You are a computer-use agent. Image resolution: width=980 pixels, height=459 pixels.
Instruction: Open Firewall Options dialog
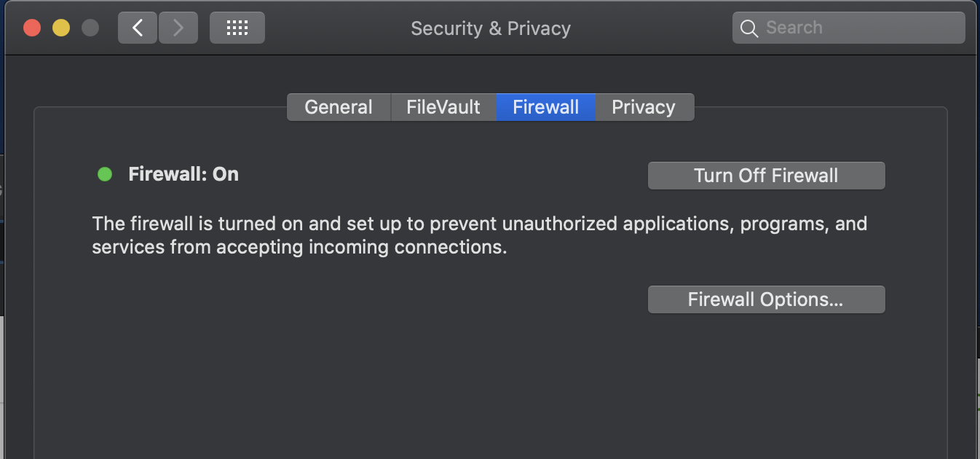tap(767, 299)
